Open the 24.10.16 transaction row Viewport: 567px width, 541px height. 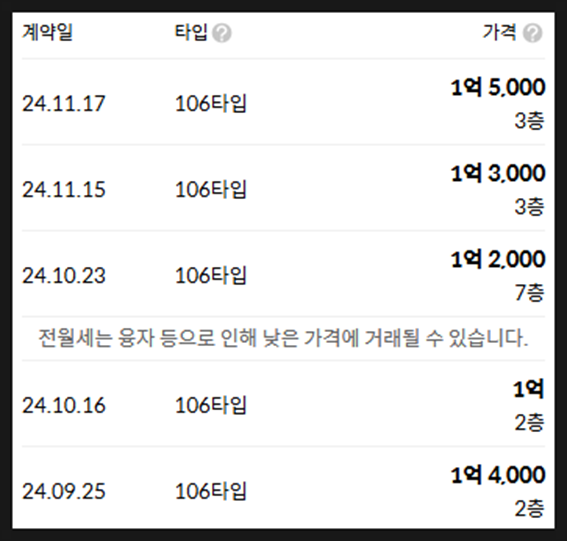tap(284, 404)
